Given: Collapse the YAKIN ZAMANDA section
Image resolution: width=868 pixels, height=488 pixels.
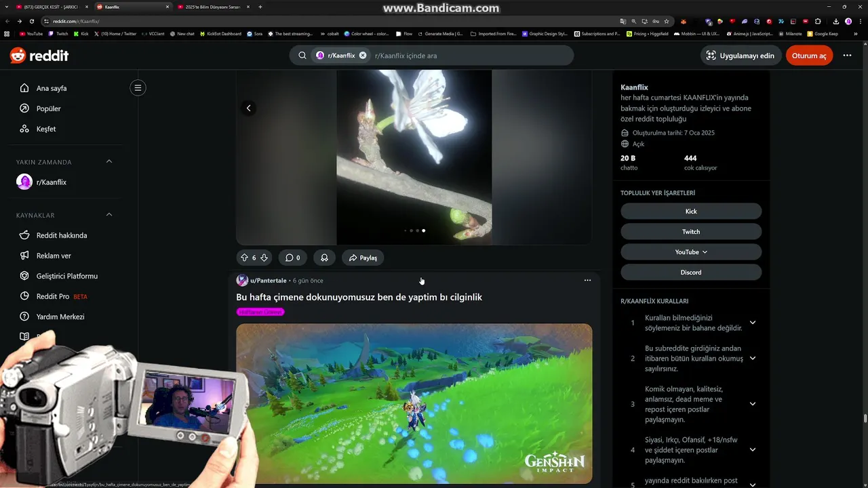Looking at the screenshot, I should (x=109, y=161).
